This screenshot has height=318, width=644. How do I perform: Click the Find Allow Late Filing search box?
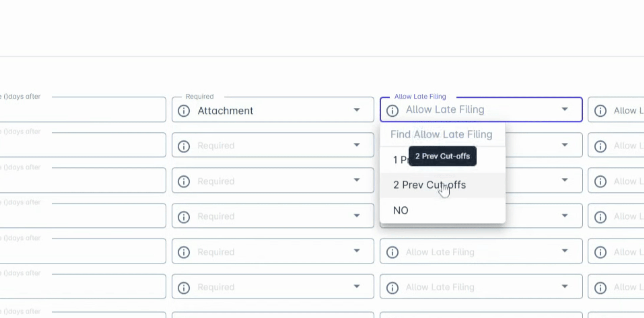coord(441,135)
